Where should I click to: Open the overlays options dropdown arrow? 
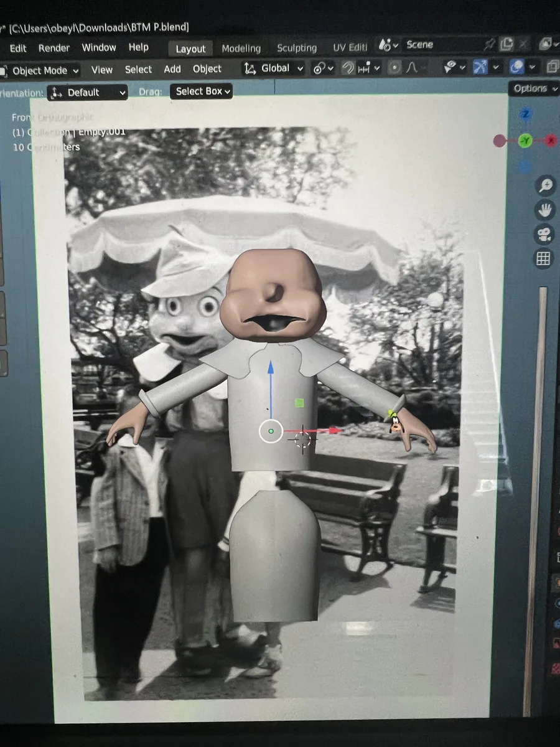pyautogui.click(x=532, y=67)
